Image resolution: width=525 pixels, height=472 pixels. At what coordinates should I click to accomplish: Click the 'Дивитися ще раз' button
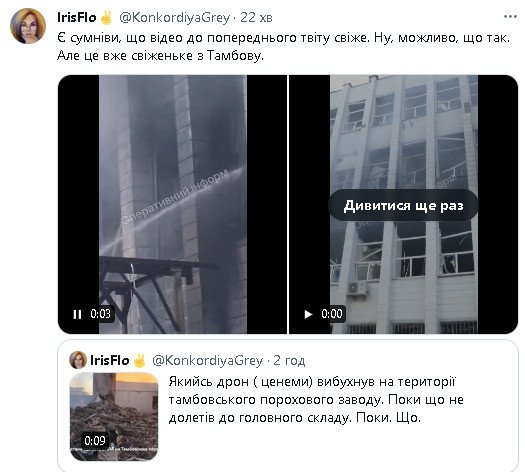pos(403,206)
